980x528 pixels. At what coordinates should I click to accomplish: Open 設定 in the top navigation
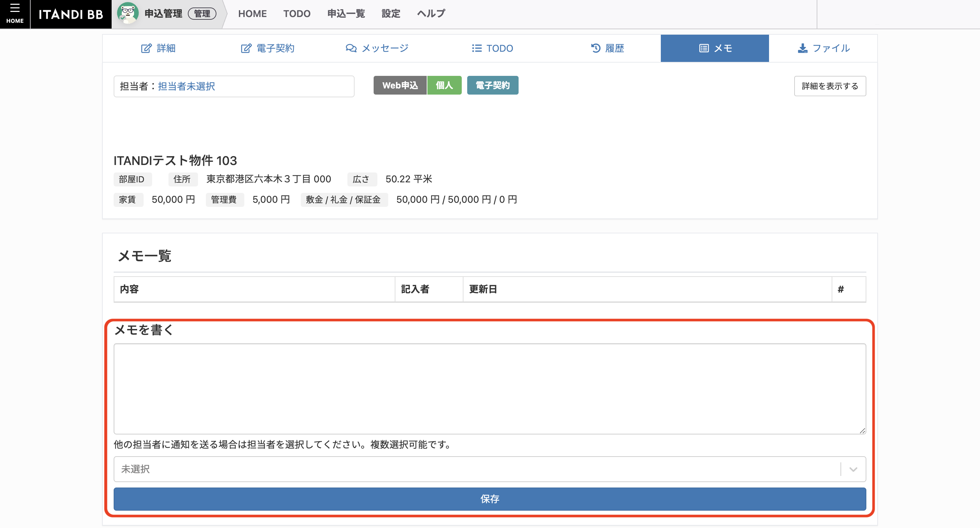click(x=391, y=14)
